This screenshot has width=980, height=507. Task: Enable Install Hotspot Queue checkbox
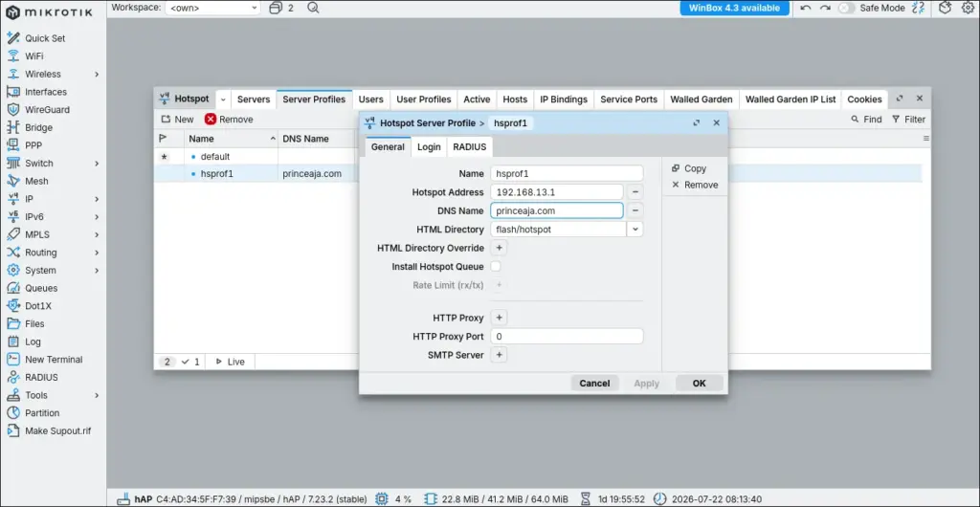[496, 267]
